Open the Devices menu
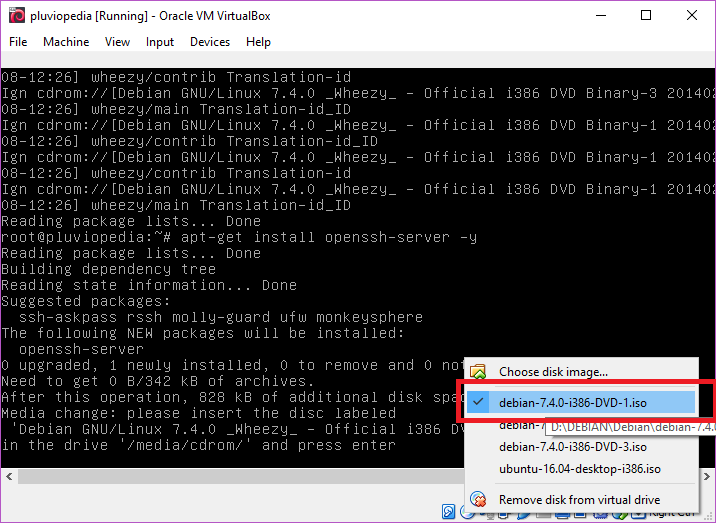This screenshot has height=523, width=716. pyautogui.click(x=210, y=42)
